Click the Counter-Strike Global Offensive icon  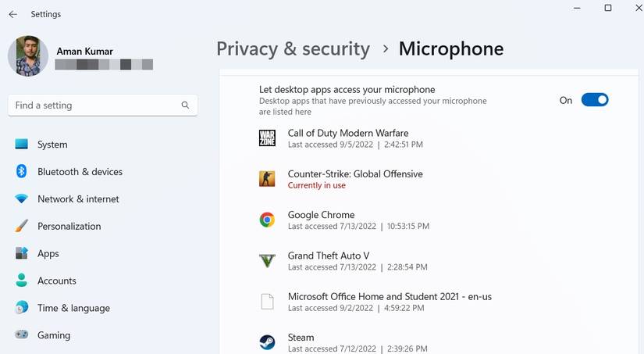pyautogui.click(x=267, y=179)
